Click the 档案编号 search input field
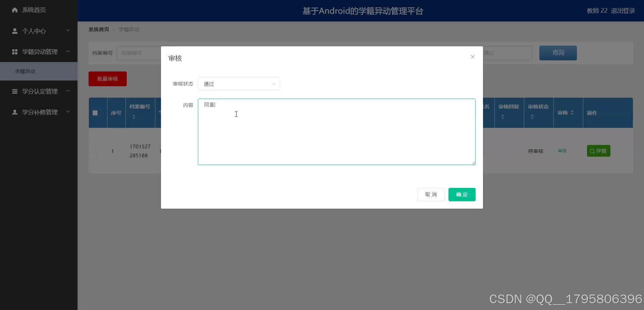This screenshot has width=644, height=310. coord(139,53)
